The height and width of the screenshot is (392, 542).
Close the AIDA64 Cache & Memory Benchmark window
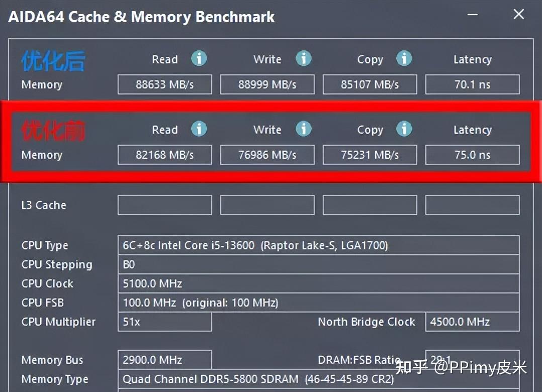(518, 15)
